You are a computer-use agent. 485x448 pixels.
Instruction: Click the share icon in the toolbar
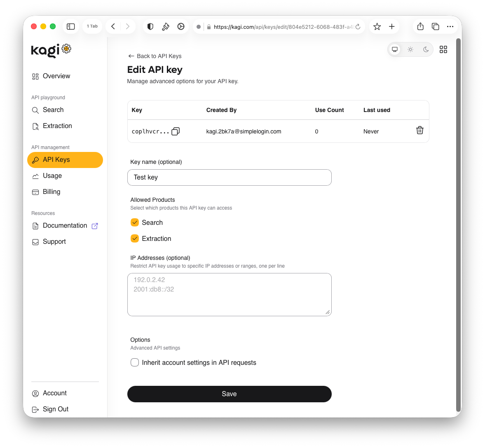(x=420, y=27)
